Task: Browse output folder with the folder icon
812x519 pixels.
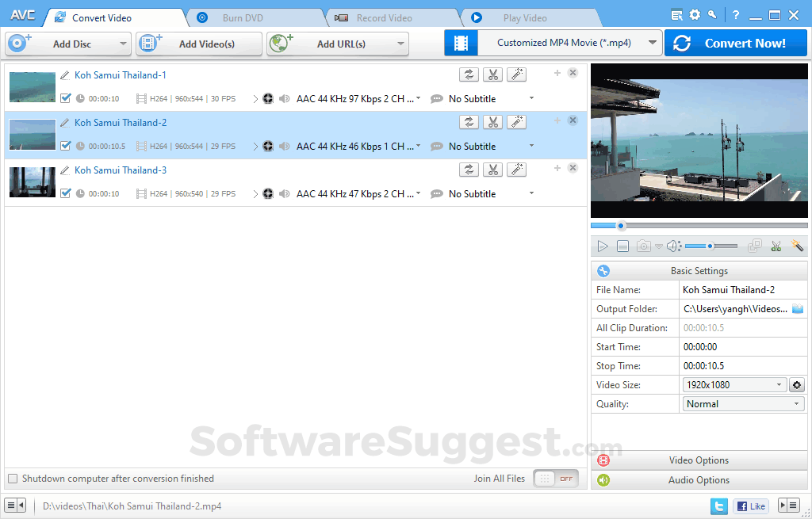Action: (798, 308)
